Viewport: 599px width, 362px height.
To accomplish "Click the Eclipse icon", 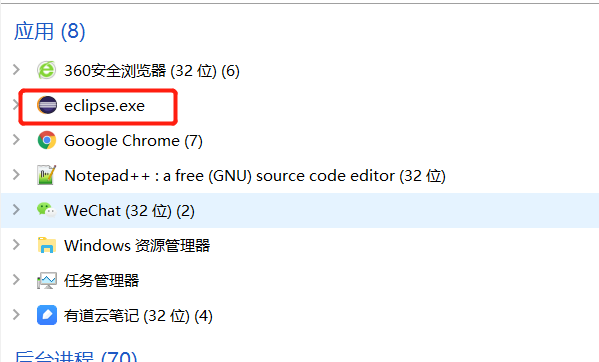I will 47,105.
